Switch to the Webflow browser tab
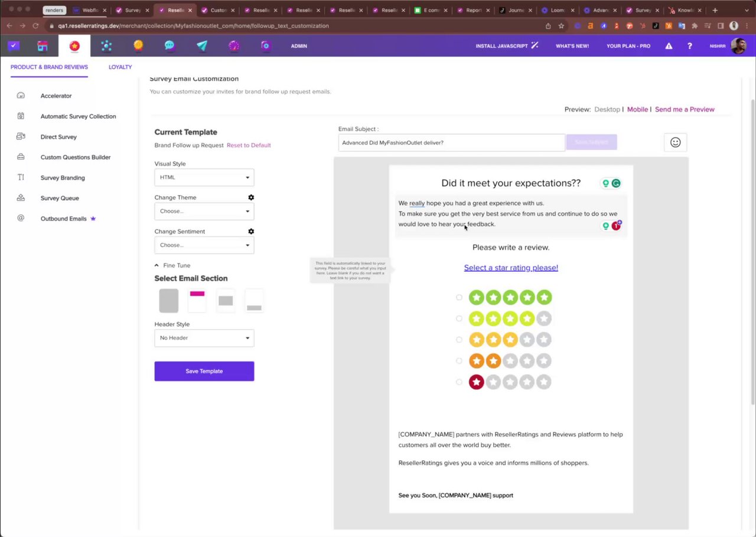Screen dimensions: 756x537 [90, 10]
